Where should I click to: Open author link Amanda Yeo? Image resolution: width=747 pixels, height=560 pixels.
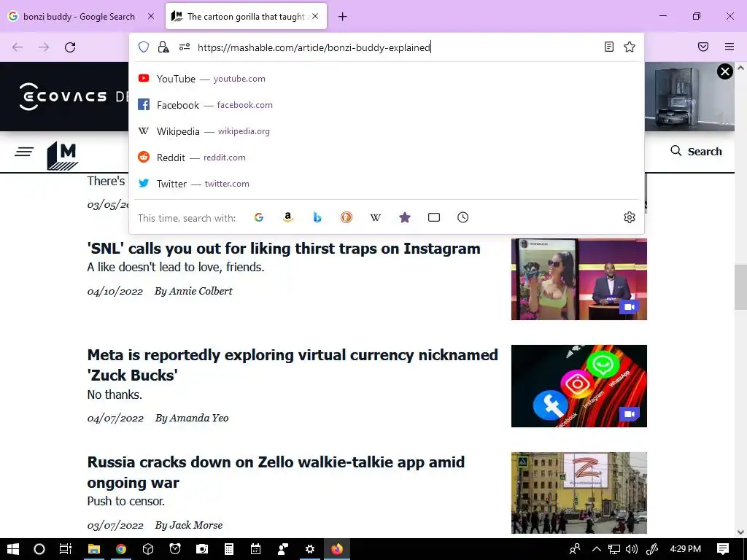(199, 418)
